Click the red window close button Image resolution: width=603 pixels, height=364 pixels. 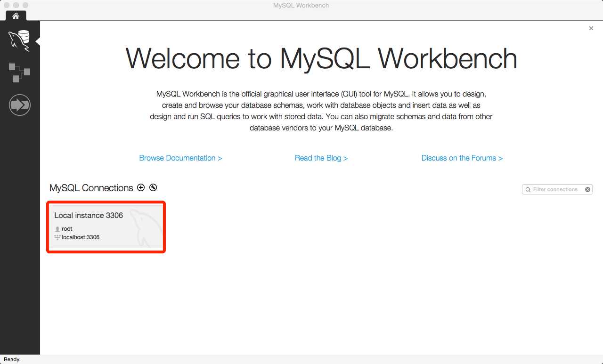point(7,5)
